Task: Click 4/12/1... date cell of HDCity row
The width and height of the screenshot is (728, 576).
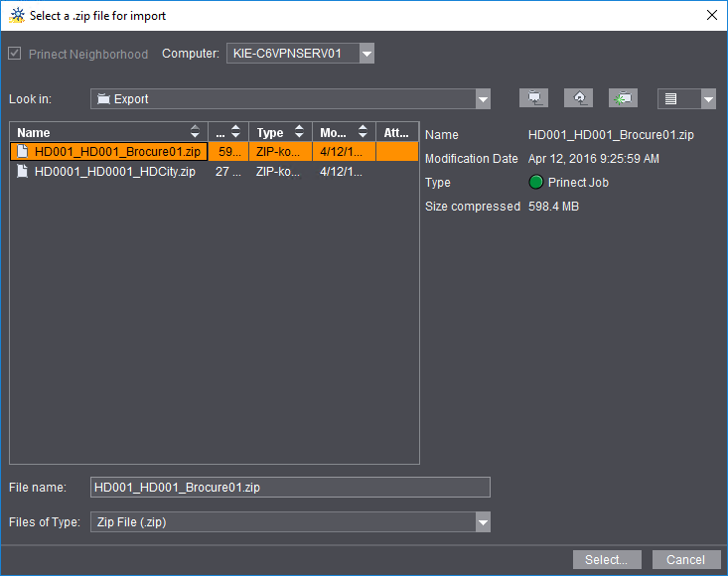Action: pyautogui.click(x=344, y=172)
